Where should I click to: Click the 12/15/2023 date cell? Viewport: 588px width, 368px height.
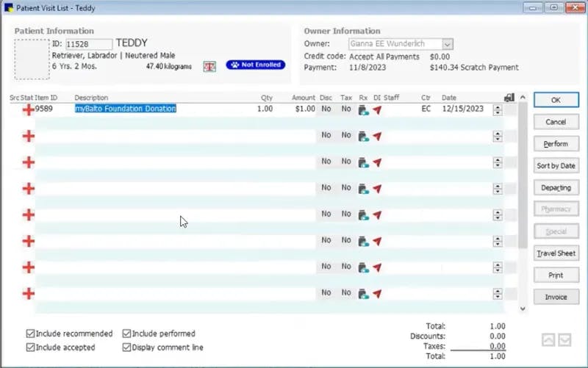point(463,109)
